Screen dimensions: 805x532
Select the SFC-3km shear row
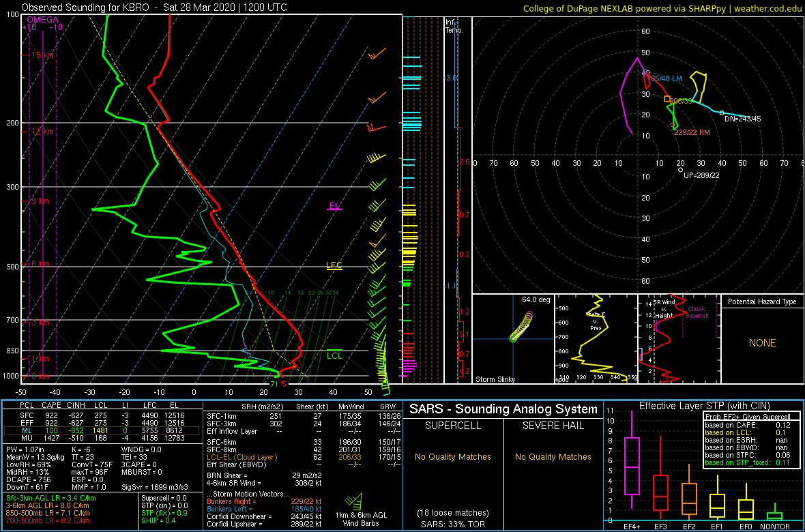pos(303,422)
